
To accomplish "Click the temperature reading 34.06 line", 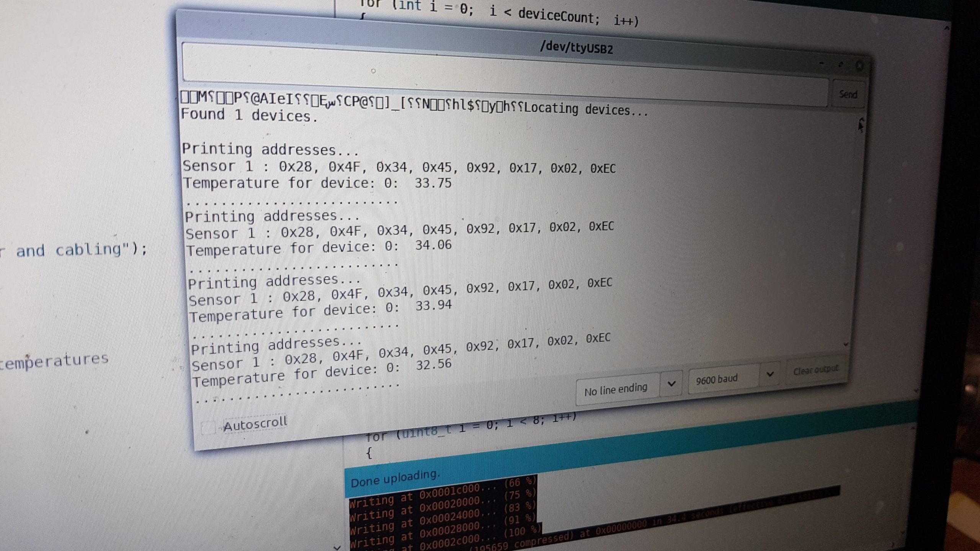I will click(319, 248).
